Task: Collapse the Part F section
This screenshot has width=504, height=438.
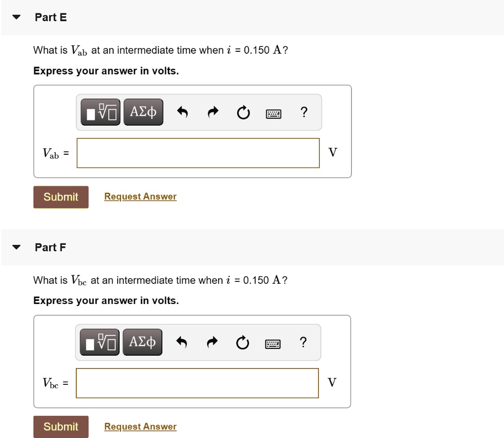Action: pos(15,247)
